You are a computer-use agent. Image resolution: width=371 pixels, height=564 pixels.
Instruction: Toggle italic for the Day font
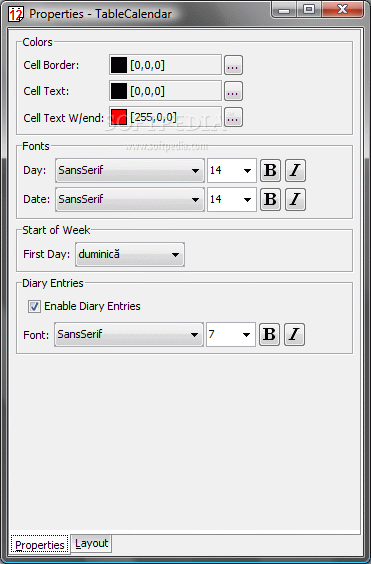[295, 170]
